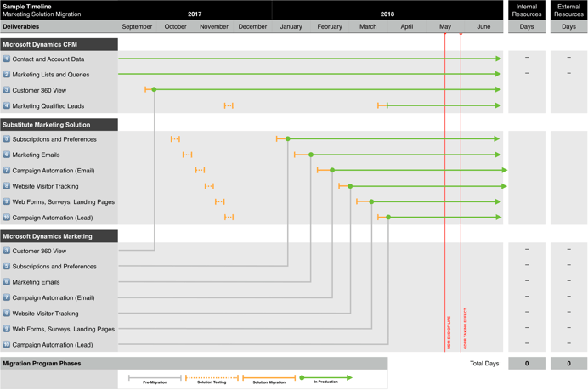
Task: Click the green production dot on CRM Customer 360 View
Action: pyautogui.click(x=154, y=89)
